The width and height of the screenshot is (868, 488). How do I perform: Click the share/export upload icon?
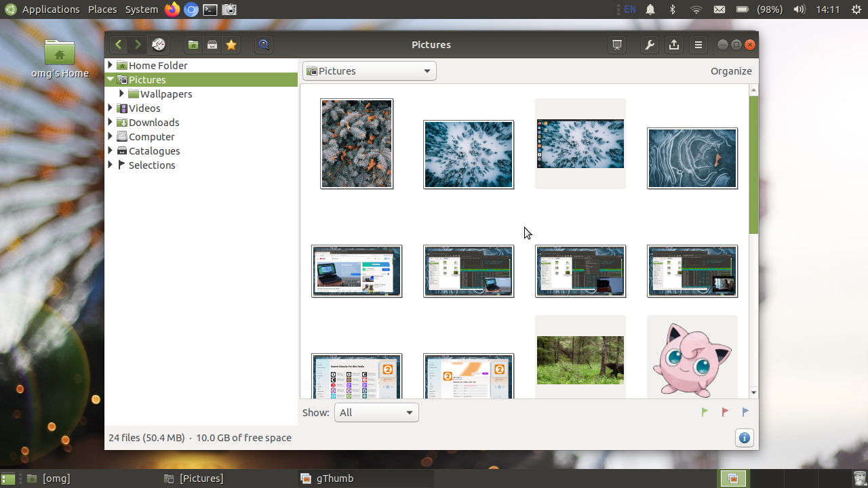(674, 45)
